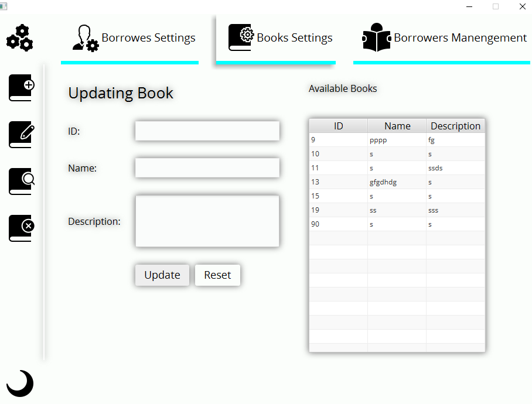Image resolution: width=532 pixels, height=404 pixels.
Task: Click the Description text area
Action: [x=207, y=221]
